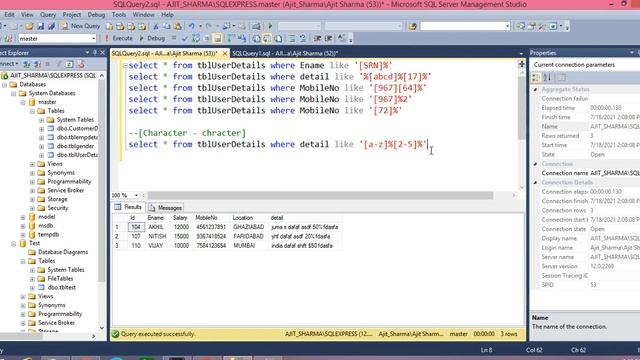Collapse the master database node

pyautogui.click(x=23, y=102)
